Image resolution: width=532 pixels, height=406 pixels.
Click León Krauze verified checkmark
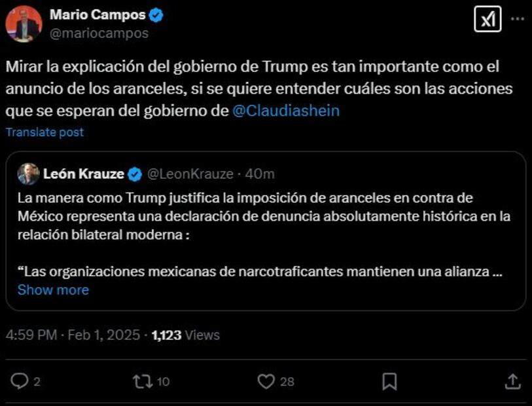click(135, 174)
